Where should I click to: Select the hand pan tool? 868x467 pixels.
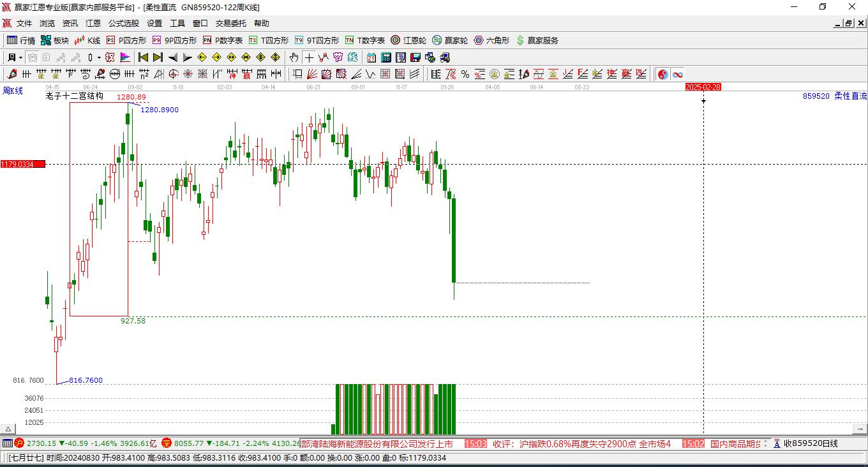point(294,57)
